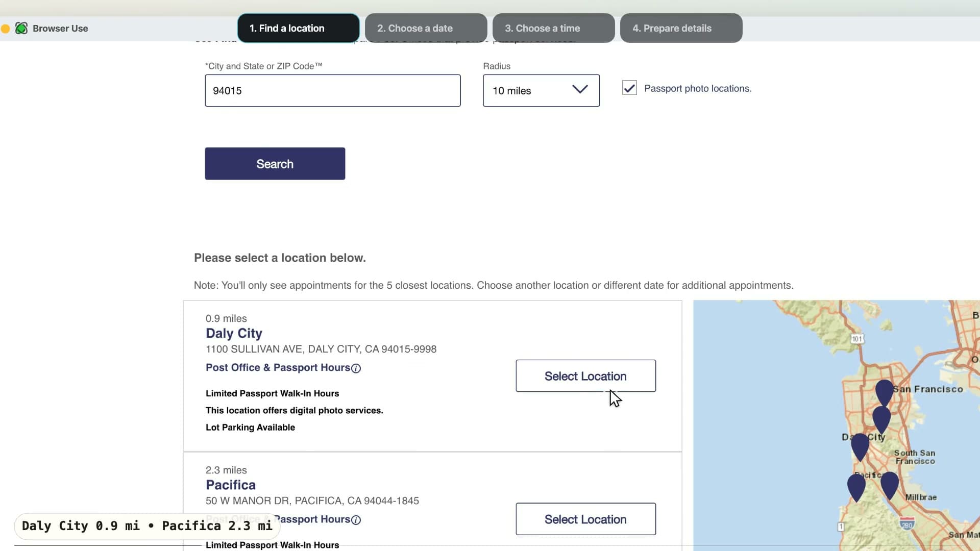Click the map pin over the Daly City label
This screenshot has width=980, height=551.
click(x=860, y=446)
